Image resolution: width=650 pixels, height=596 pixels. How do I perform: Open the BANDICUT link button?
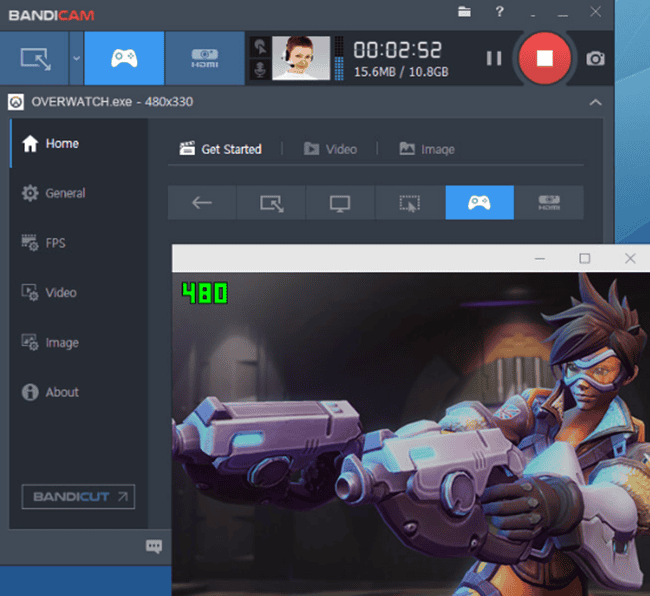click(x=78, y=497)
